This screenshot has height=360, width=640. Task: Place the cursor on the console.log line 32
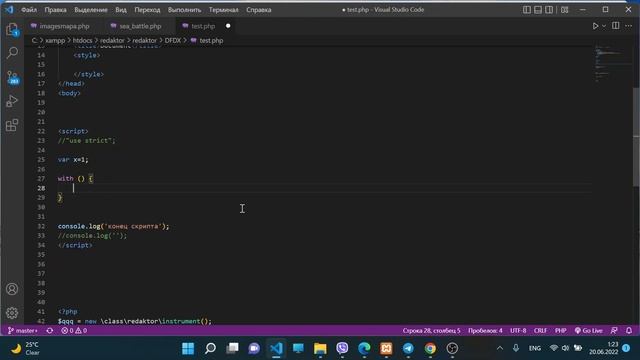point(113,226)
